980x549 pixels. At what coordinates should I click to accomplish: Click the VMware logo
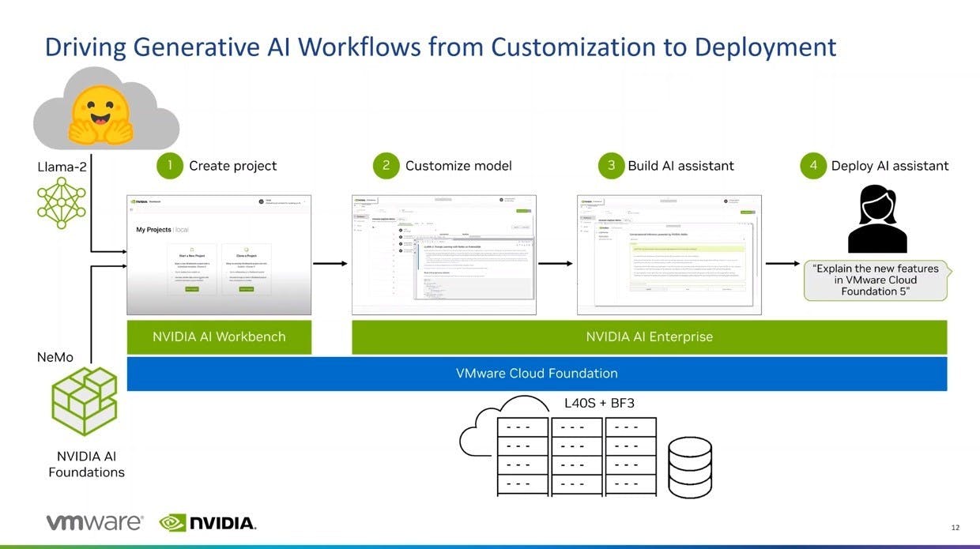94,522
